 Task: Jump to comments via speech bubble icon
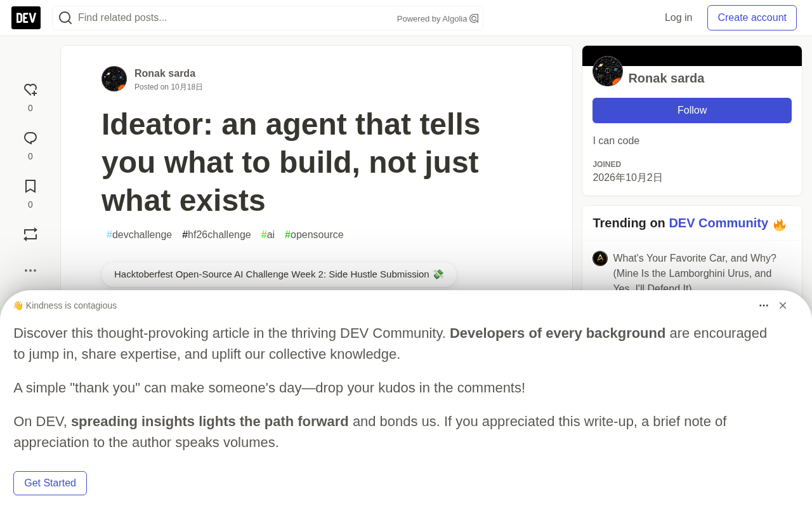tap(30, 138)
